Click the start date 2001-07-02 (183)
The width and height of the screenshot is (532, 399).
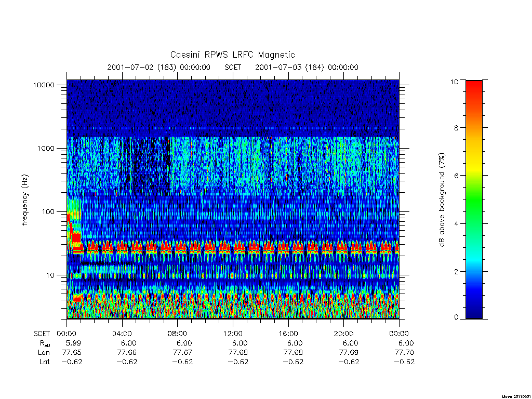[141, 67]
